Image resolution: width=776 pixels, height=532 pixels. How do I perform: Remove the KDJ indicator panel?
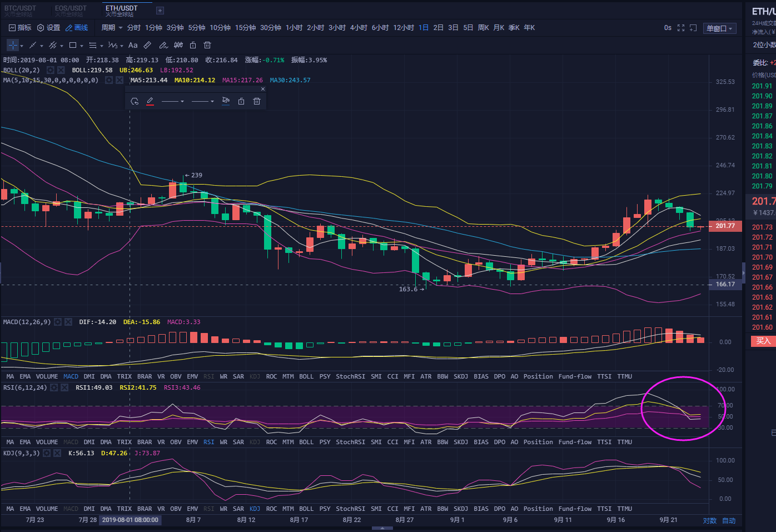pos(57,453)
